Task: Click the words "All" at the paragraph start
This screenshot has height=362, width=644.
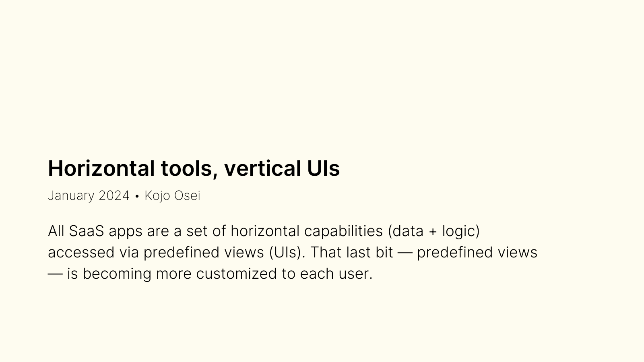Action: [56, 231]
